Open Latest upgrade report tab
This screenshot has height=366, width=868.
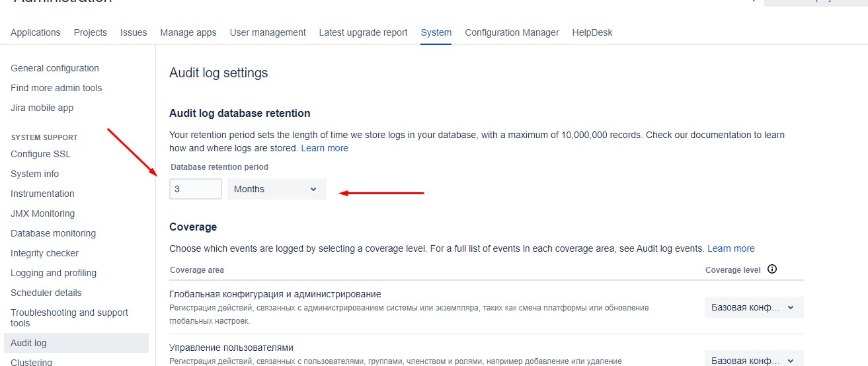364,32
